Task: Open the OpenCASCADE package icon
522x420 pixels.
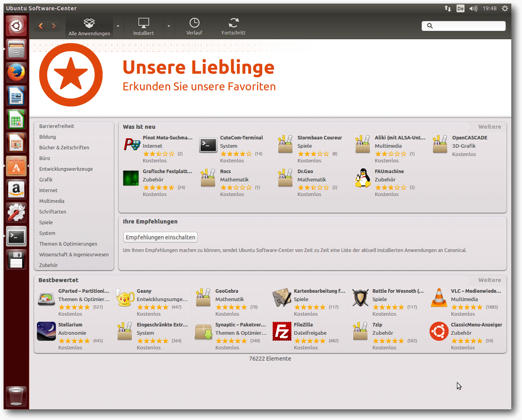Action: (x=440, y=144)
